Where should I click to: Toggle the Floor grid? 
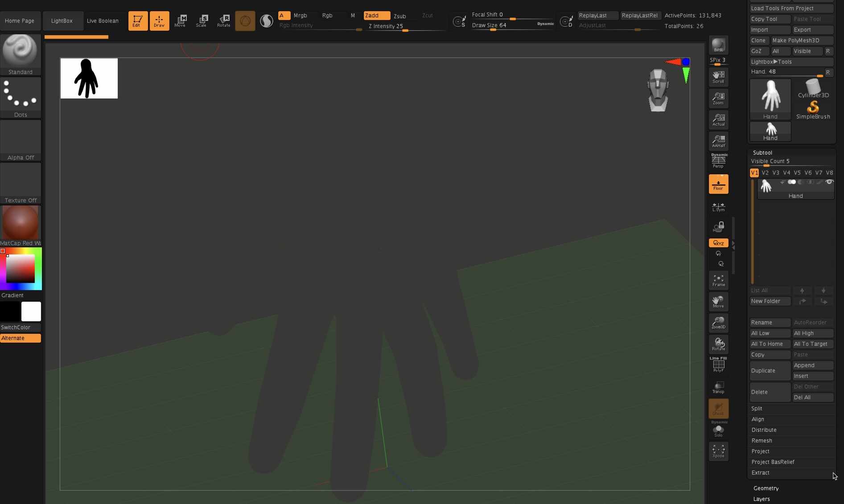(x=718, y=184)
